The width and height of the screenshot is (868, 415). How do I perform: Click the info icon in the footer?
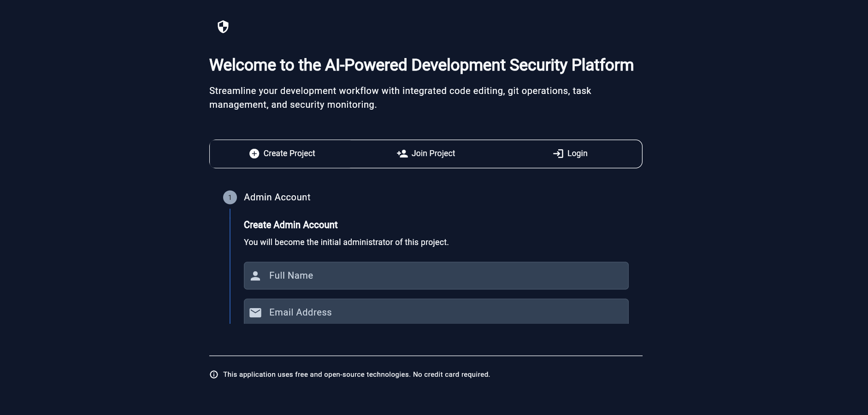click(214, 374)
